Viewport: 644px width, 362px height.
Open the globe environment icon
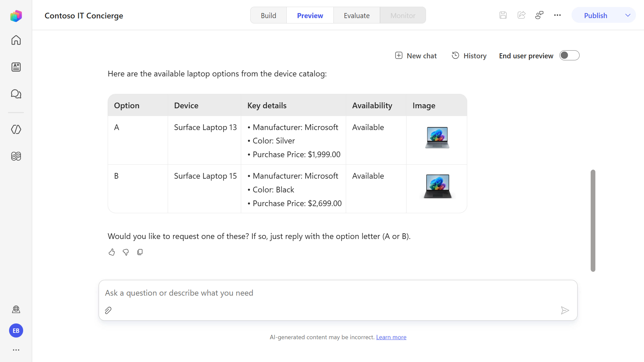click(16, 309)
